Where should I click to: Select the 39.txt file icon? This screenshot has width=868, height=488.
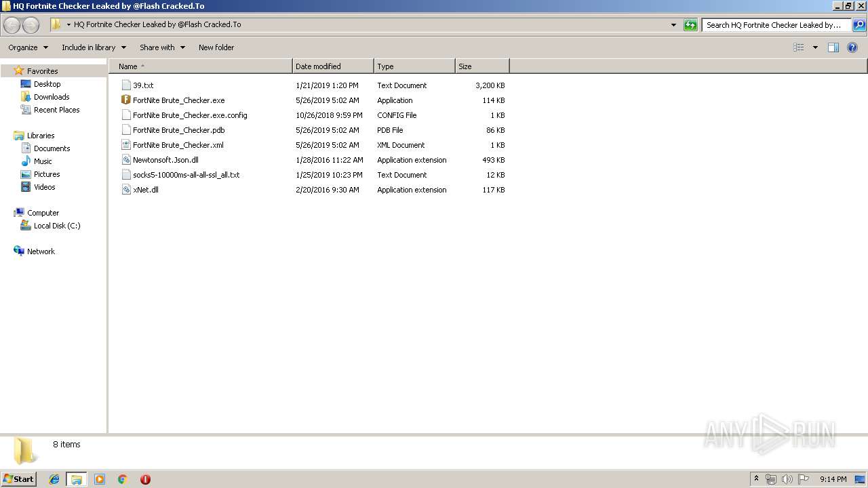(x=126, y=85)
